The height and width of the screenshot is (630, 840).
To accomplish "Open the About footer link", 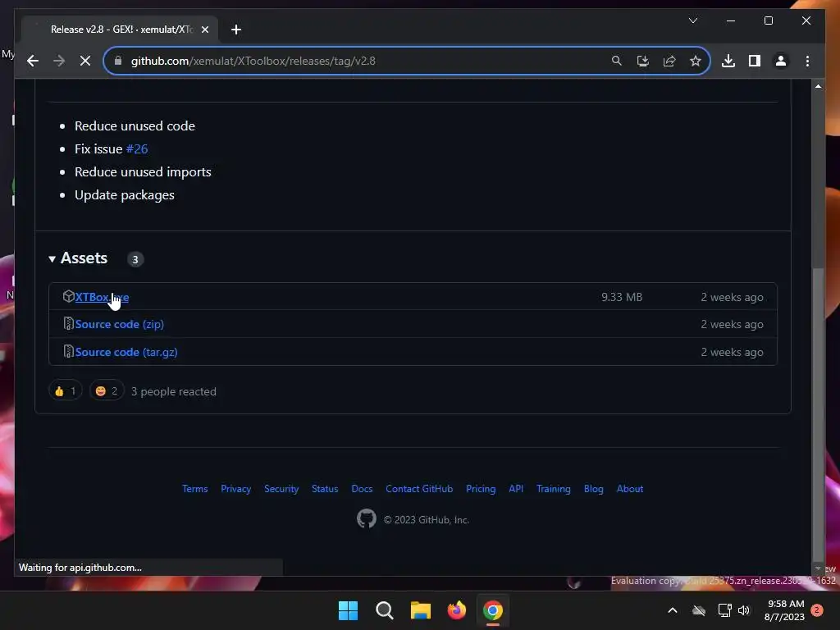I will (630, 489).
